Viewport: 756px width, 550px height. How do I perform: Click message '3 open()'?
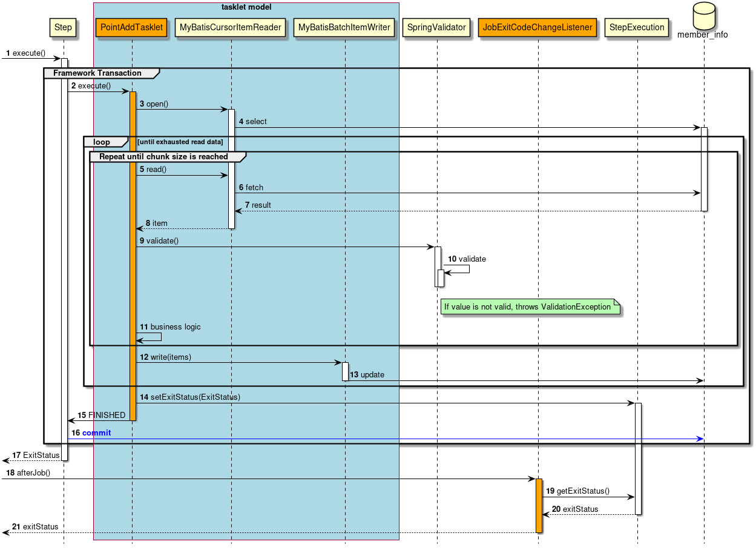154,104
